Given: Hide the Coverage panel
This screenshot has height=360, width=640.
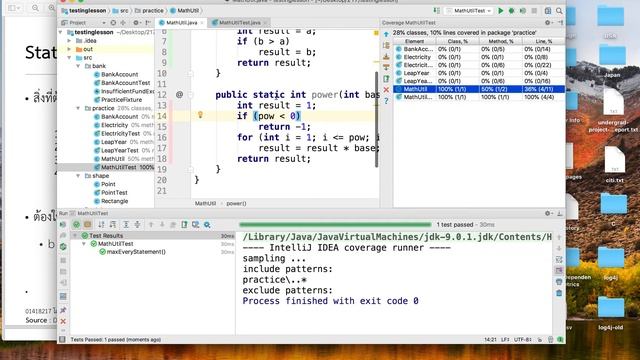Looking at the screenshot, I should click(x=560, y=23).
